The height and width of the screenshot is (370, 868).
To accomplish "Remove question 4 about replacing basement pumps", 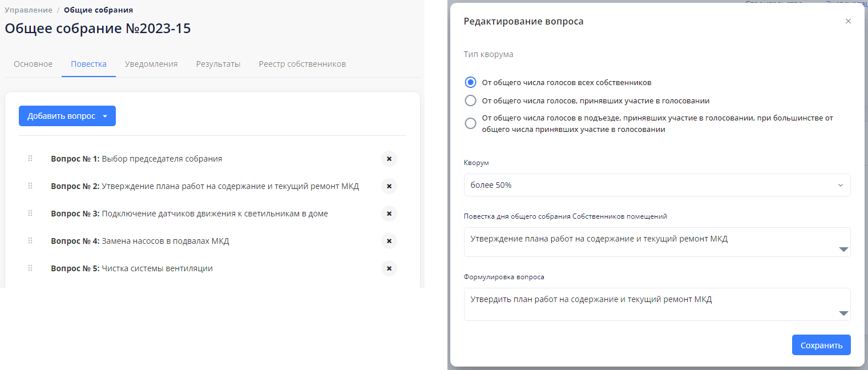I will (389, 241).
